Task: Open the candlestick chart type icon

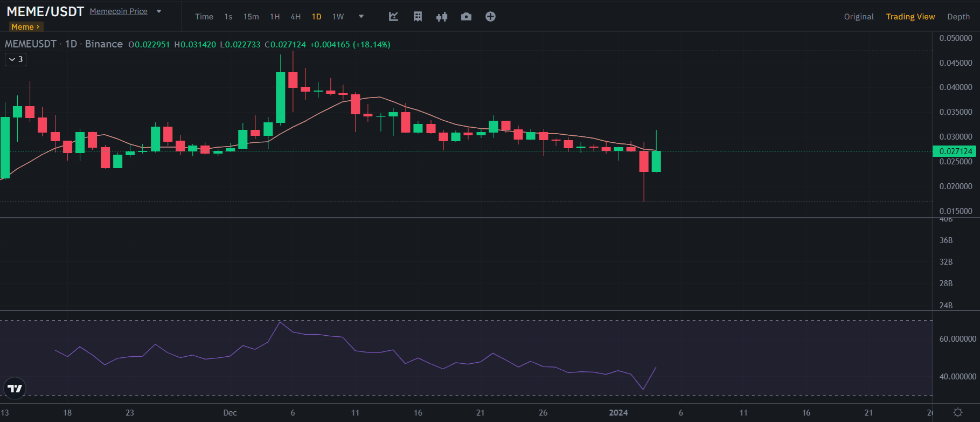Action: pyautogui.click(x=442, y=17)
